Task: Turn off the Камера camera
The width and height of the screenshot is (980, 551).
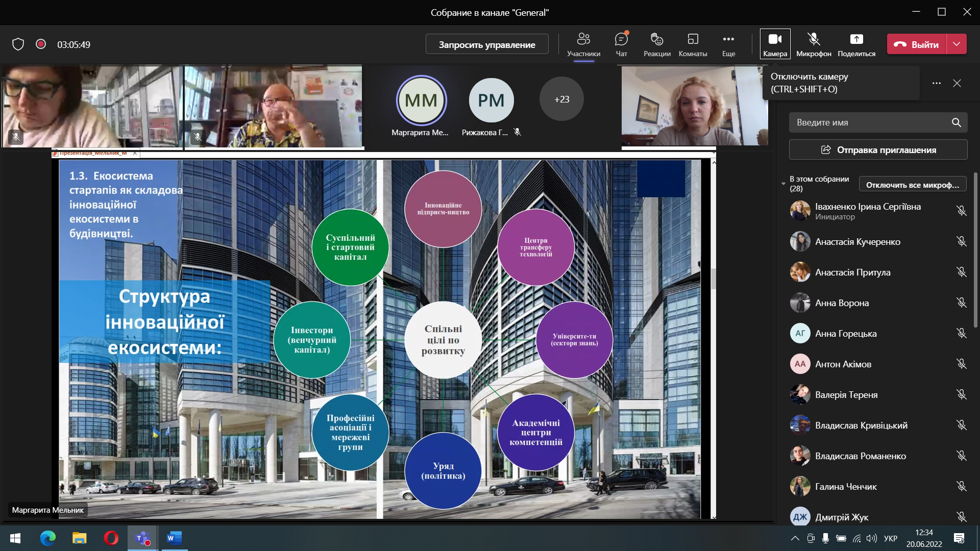Action: click(775, 44)
